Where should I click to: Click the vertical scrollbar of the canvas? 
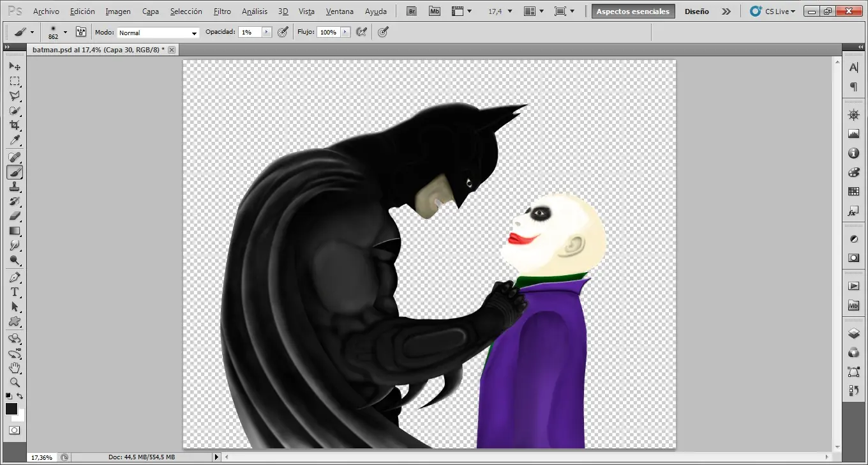point(837,255)
